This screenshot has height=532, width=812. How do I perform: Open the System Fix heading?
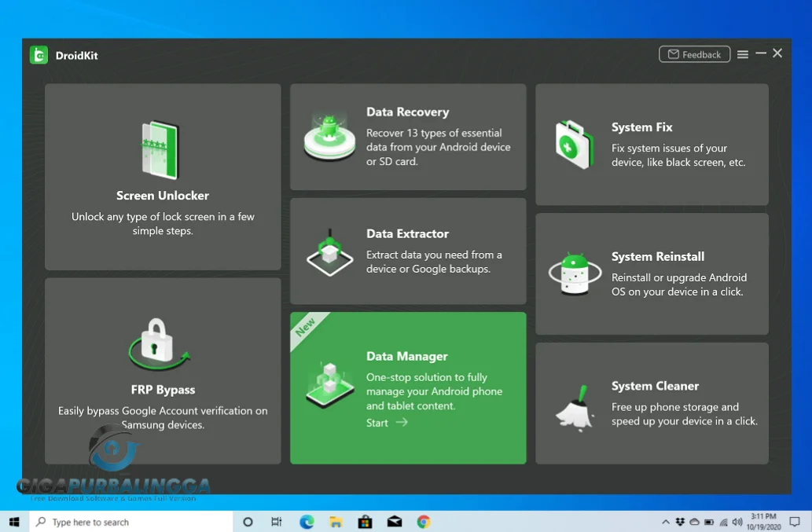pos(641,127)
